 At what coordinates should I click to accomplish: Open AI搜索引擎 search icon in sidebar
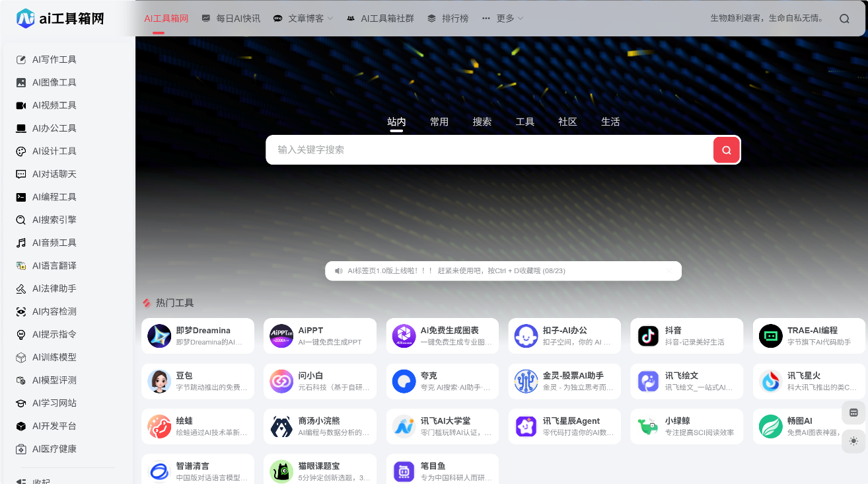pyautogui.click(x=20, y=220)
